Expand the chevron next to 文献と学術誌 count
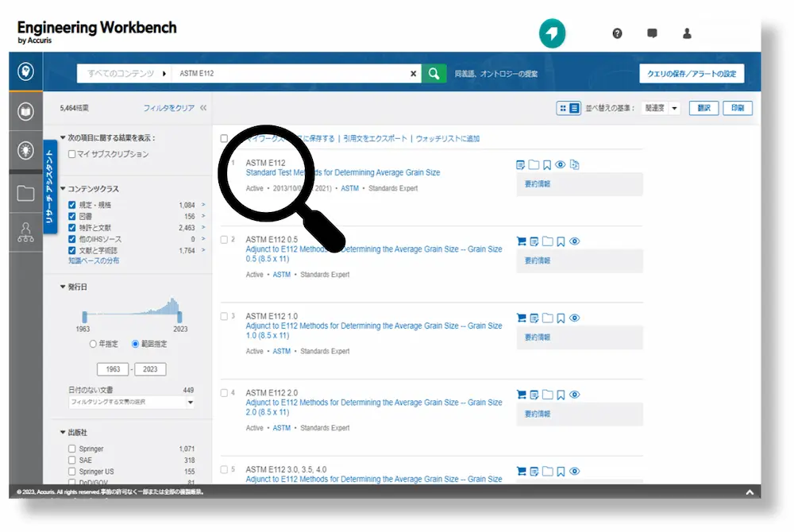 click(x=203, y=250)
